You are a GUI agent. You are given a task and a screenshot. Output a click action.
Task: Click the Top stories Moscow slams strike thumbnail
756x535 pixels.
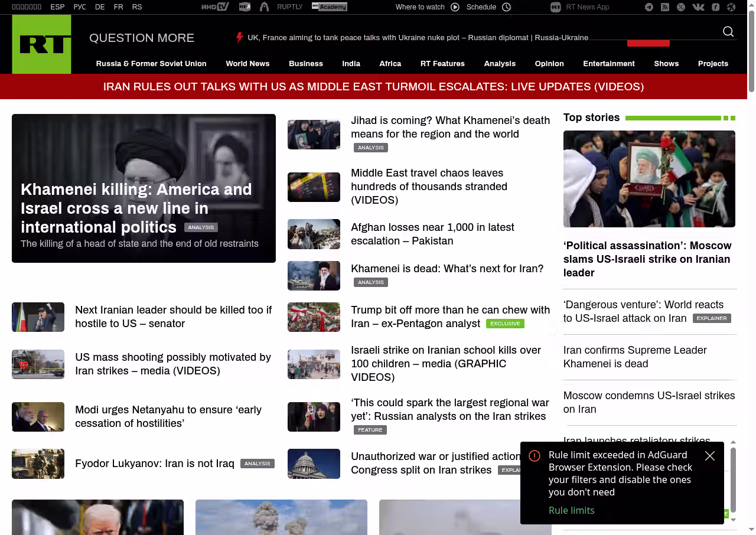pos(649,179)
